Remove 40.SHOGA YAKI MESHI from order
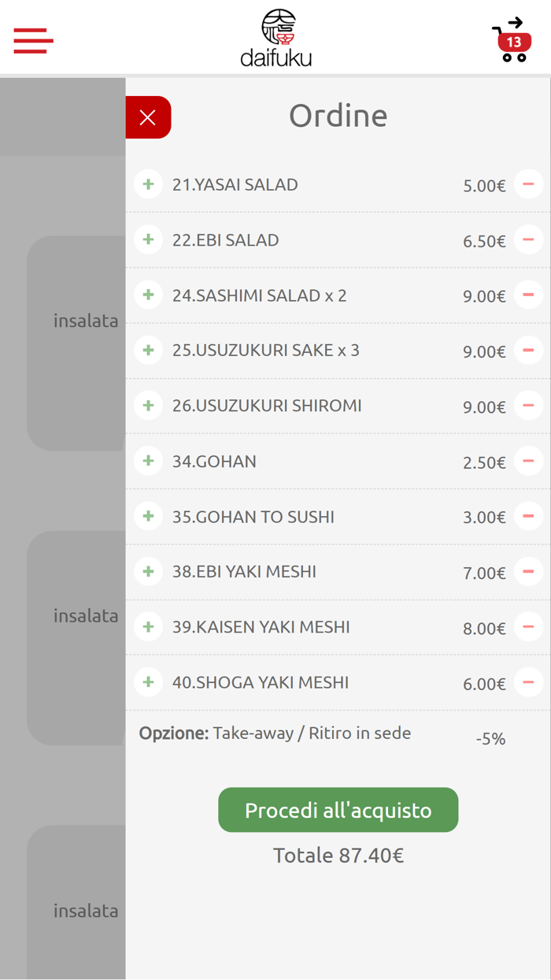The width and height of the screenshot is (551, 980). click(x=528, y=681)
